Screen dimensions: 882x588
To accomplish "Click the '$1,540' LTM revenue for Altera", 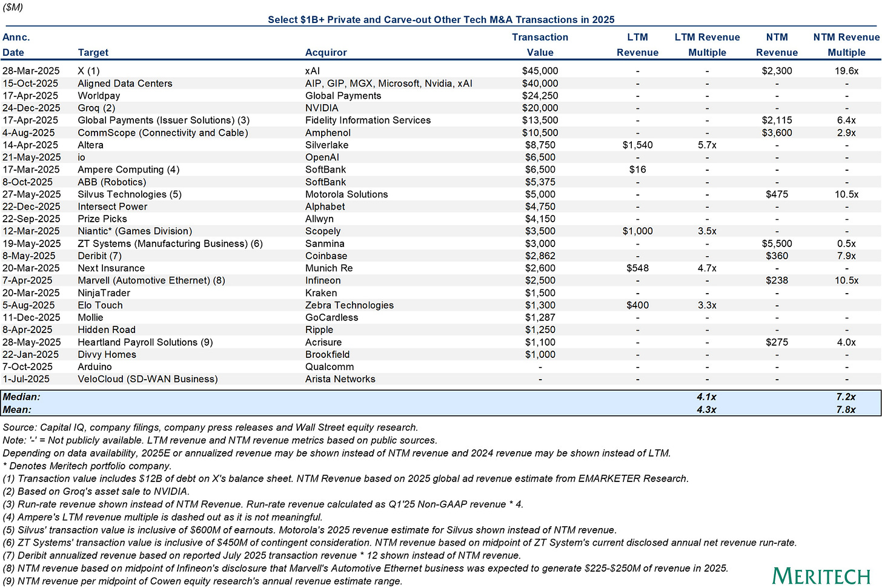I will (x=637, y=145).
